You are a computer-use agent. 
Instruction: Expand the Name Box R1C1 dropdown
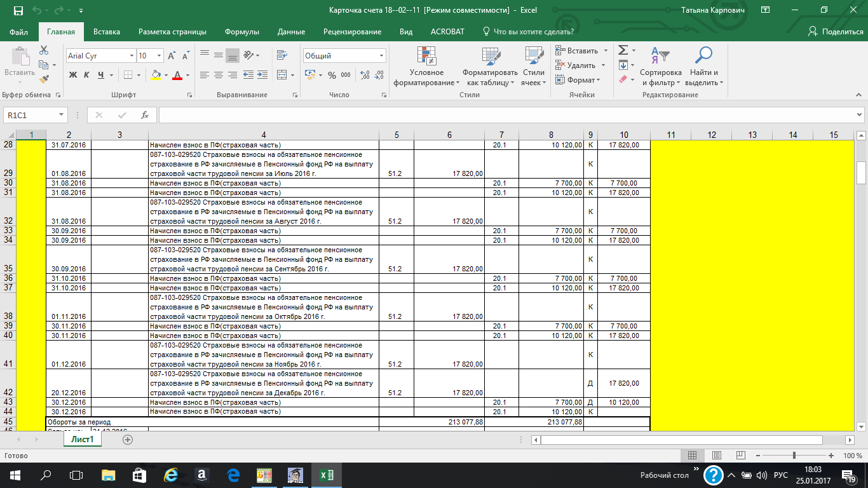pos(62,115)
